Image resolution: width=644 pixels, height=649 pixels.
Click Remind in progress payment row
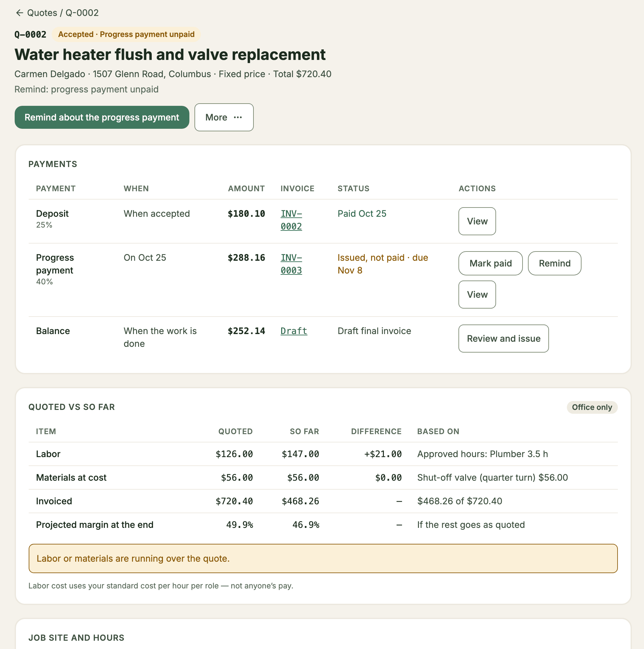554,263
